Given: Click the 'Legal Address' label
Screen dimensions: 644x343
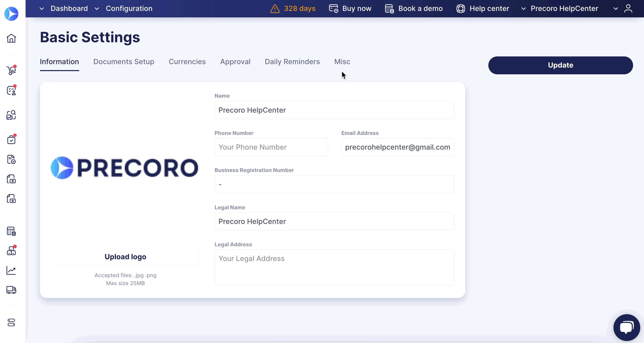Looking at the screenshot, I should (x=233, y=245).
